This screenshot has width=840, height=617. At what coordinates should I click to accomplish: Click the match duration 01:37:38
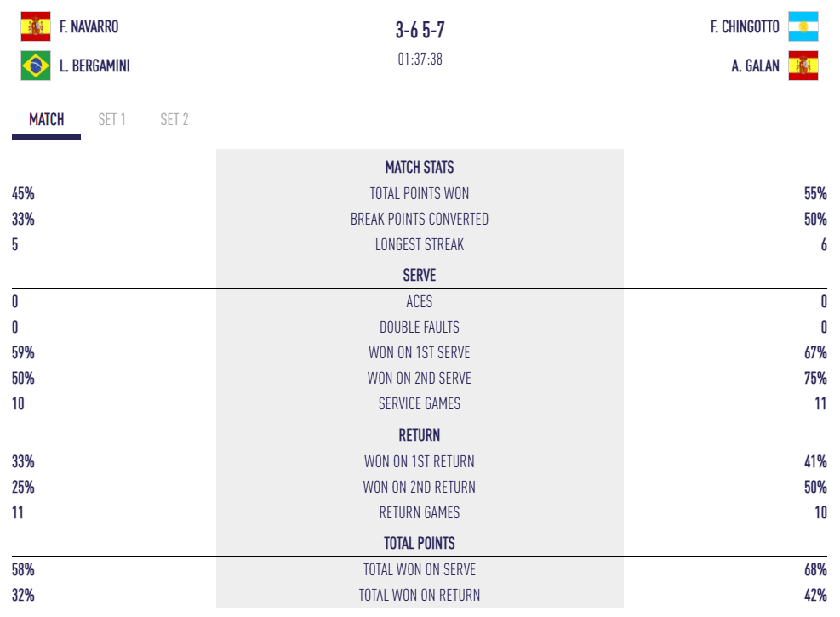tap(420, 60)
